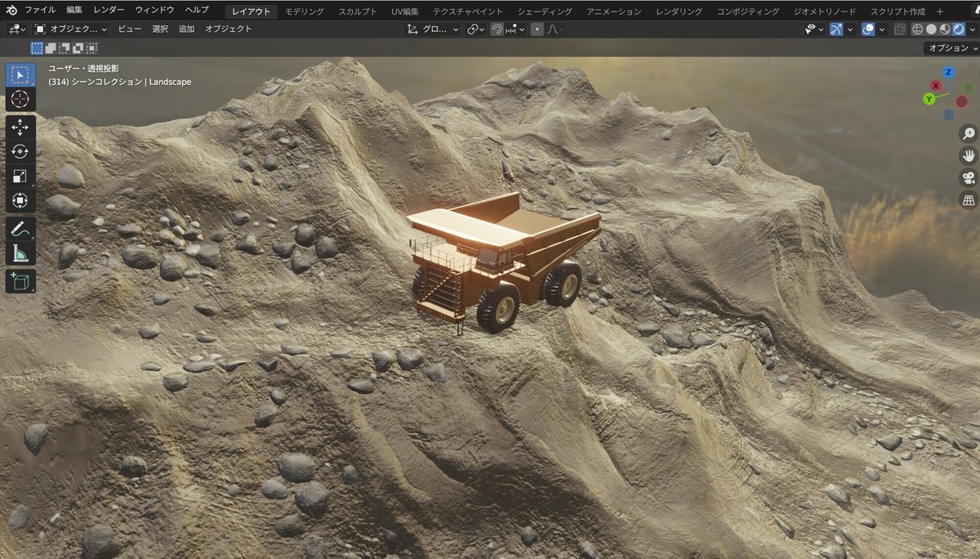
Task: Open the 選択 header menu
Action: (x=160, y=29)
